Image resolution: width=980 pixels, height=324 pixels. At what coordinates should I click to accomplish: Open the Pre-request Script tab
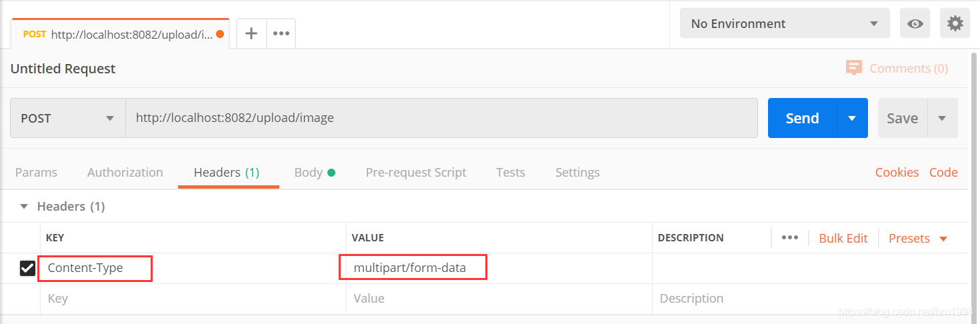tap(416, 172)
